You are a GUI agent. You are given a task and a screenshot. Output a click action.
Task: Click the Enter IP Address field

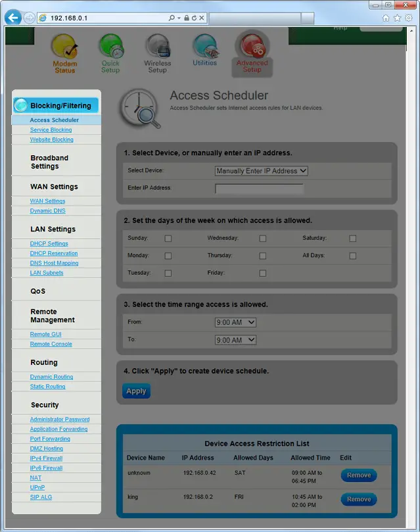[260, 189]
